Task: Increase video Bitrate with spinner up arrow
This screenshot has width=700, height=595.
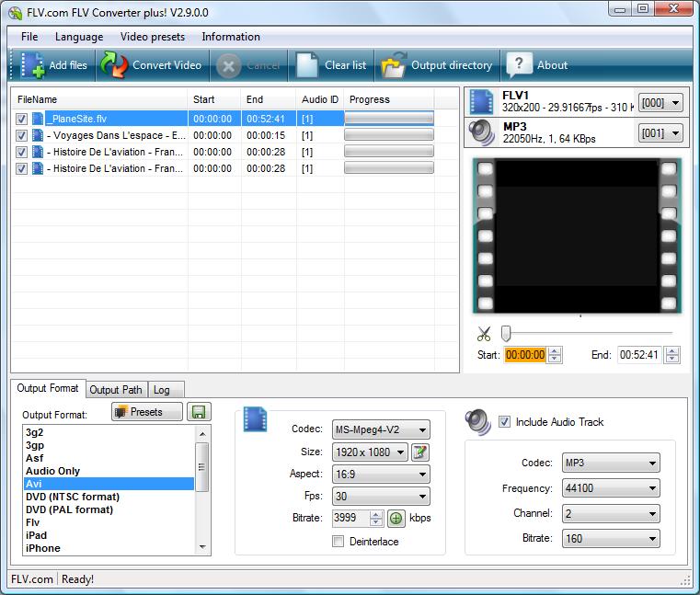Action: [376, 514]
